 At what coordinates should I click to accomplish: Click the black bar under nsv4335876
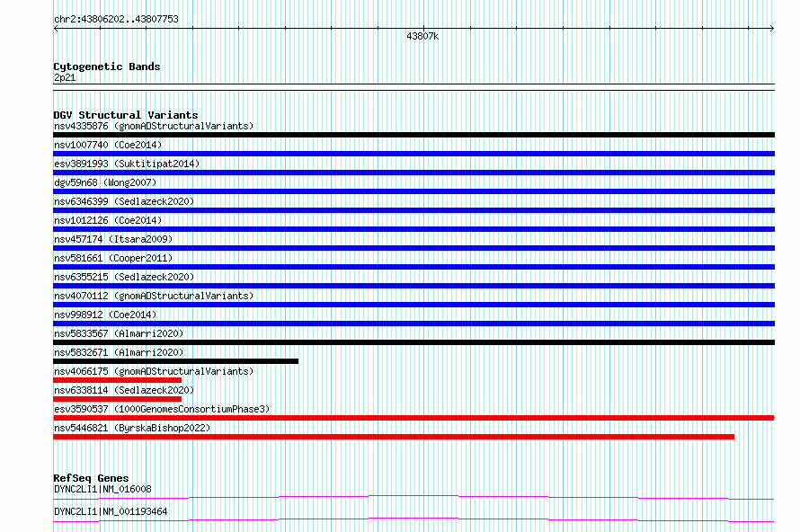coord(413,135)
